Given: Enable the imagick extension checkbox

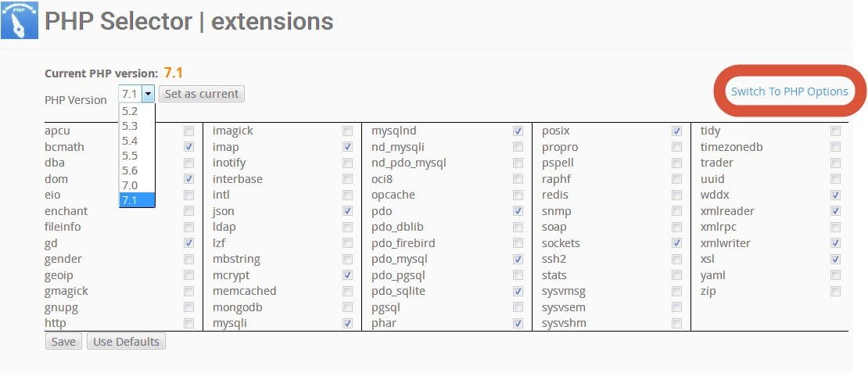Looking at the screenshot, I should pyautogui.click(x=348, y=131).
